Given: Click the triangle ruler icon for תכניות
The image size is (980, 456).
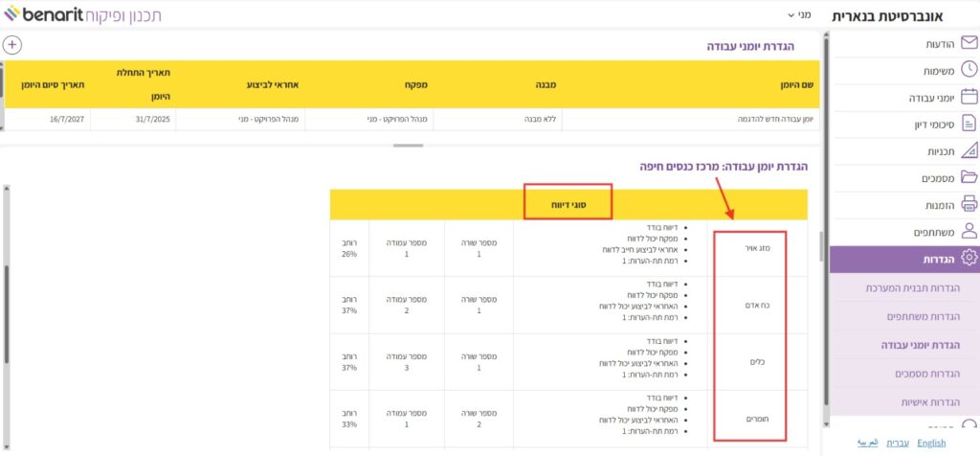Looking at the screenshot, I should 968,150.
